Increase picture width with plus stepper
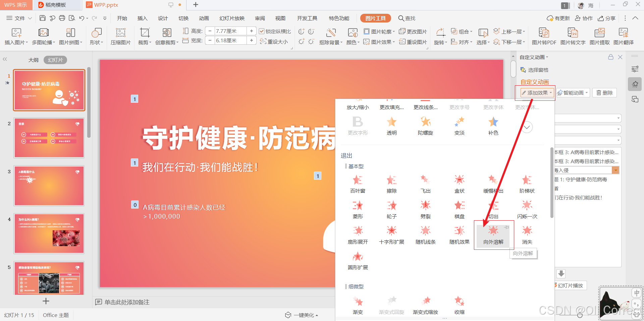Image resolution: width=644 pixels, height=321 pixels. pos(251,40)
